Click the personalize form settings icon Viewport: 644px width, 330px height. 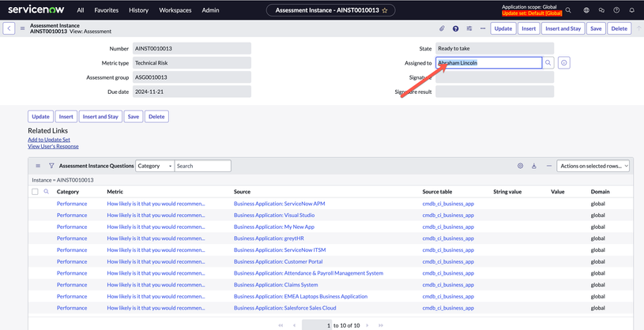coord(469,28)
